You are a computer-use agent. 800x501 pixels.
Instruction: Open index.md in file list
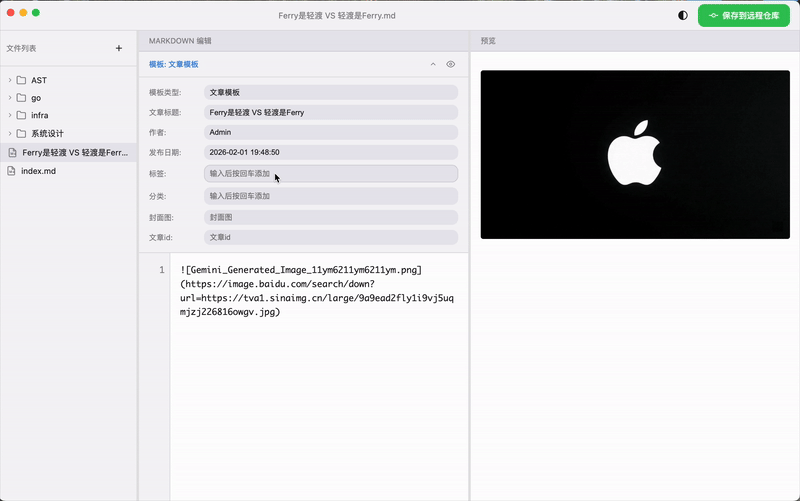(x=68, y=171)
